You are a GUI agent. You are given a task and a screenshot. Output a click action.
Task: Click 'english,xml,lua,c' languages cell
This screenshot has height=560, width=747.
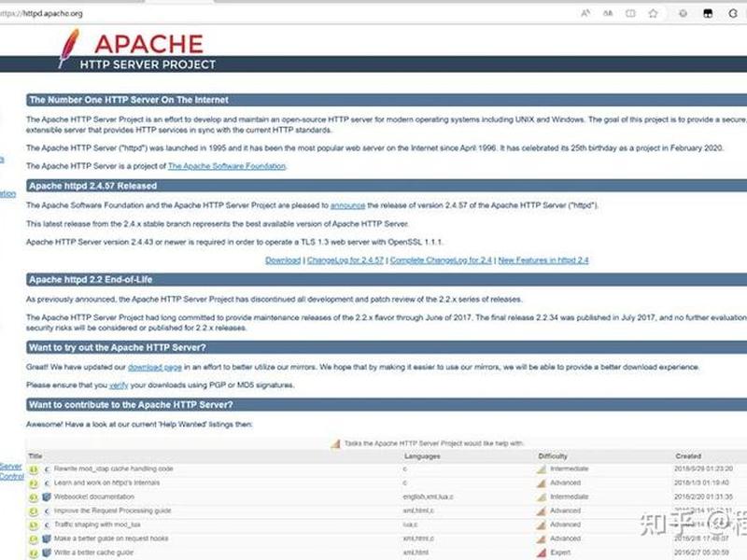pyautogui.click(x=429, y=497)
